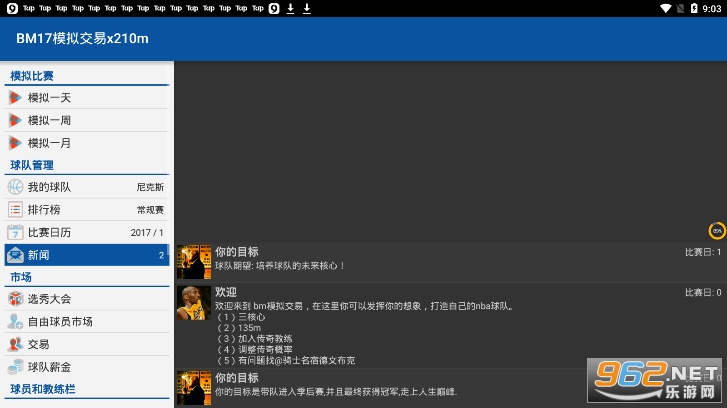This screenshot has height=408, width=727.
Task: Open the 自由球员市场 menu item
Action: point(60,321)
